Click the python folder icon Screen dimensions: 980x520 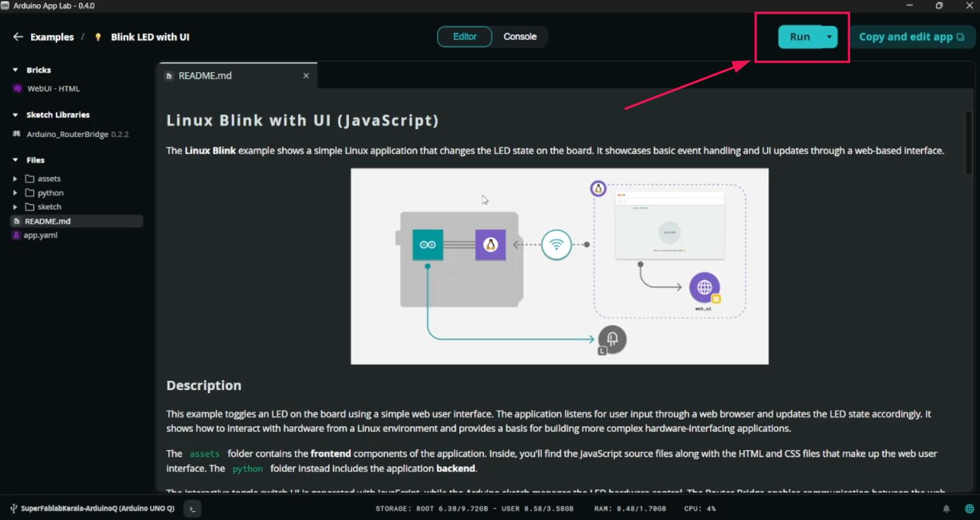[x=29, y=193]
